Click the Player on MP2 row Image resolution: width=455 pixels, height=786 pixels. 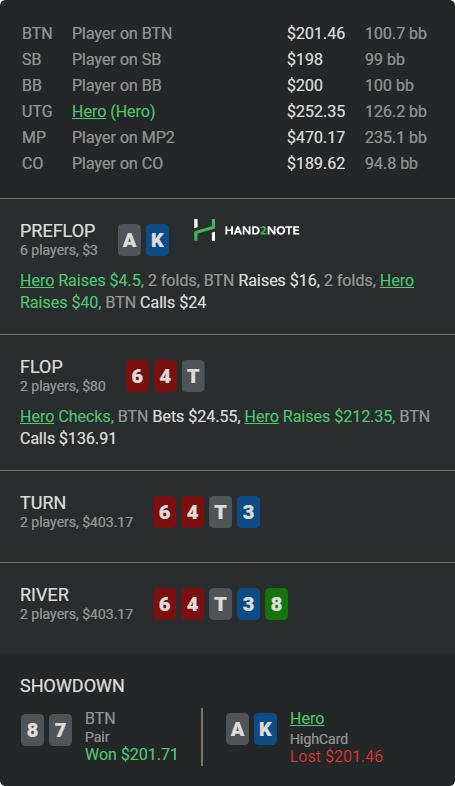tap(228, 137)
